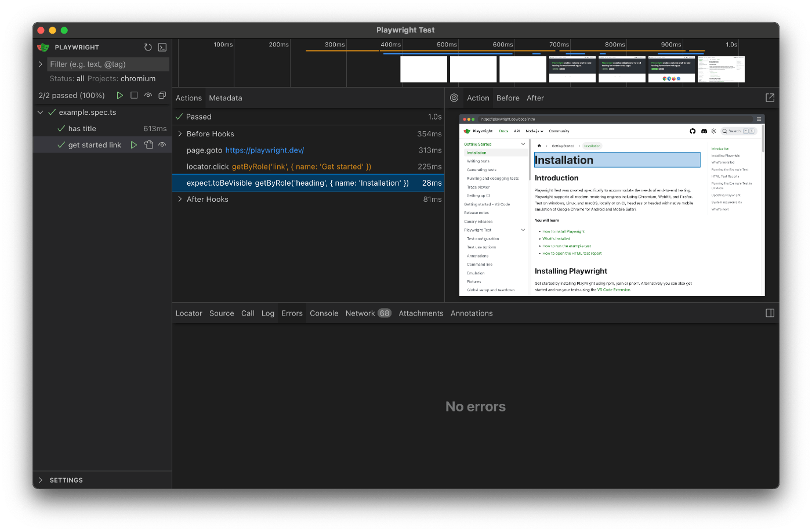Select the 'has title' test
Screen dimensions: 812x532
click(102, 129)
